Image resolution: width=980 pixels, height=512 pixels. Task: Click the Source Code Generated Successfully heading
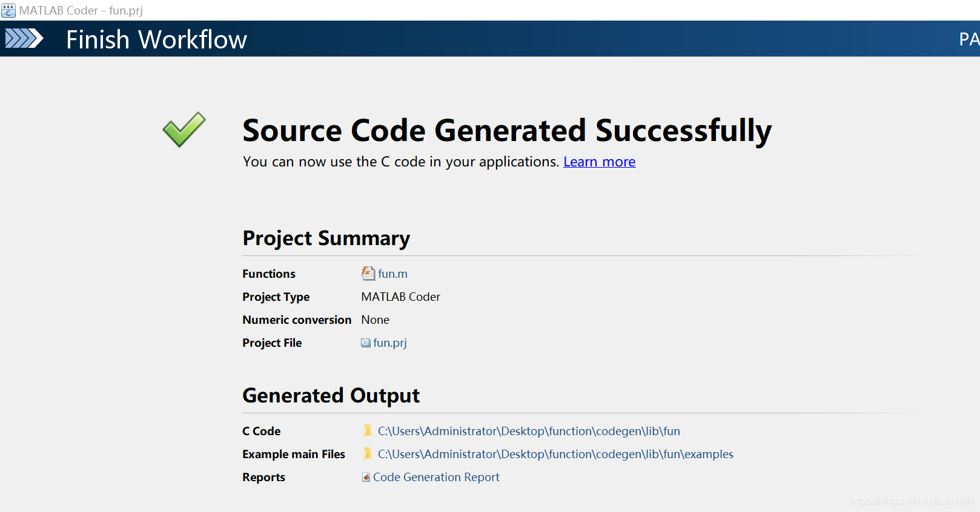click(x=507, y=130)
